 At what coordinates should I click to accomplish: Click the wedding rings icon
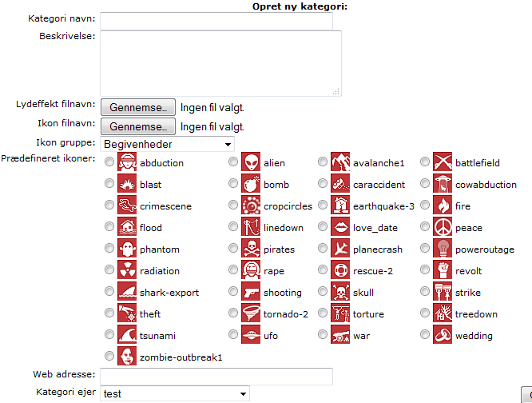click(443, 334)
